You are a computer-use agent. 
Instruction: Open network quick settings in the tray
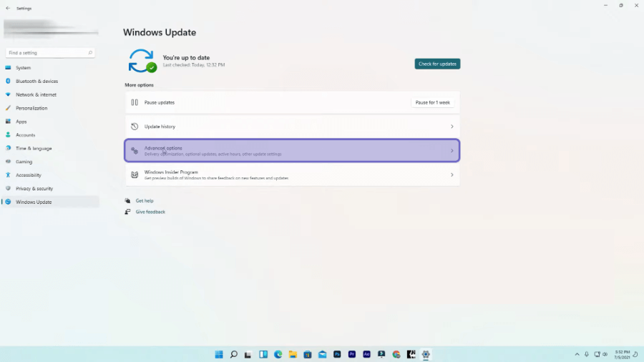pyautogui.click(x=597, y=355)
